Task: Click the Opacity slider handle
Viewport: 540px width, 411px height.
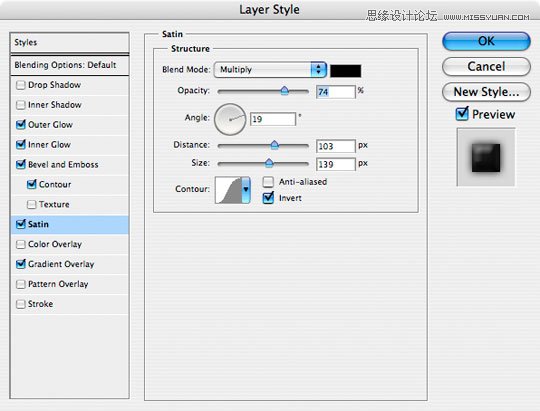Action: (x=284, y=91)
